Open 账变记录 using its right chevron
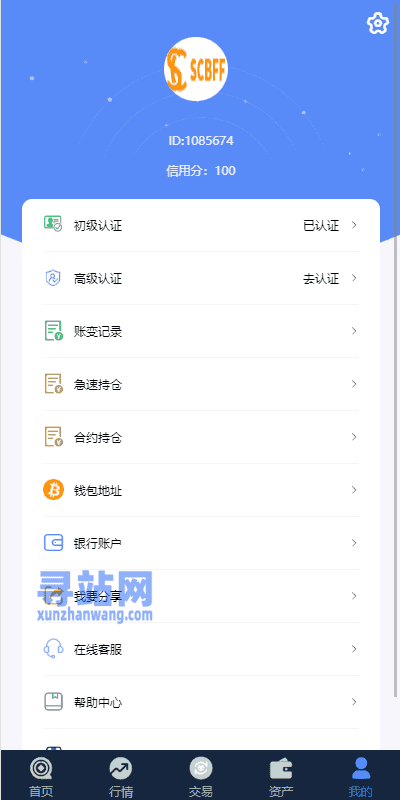400x800 pixels. (354, 331)
